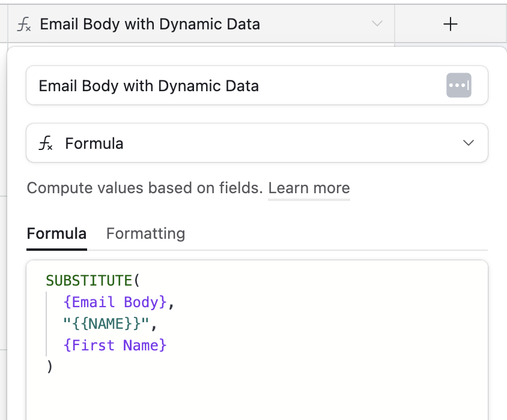The image size is (507, 420).
Task: Click the field name text input
Action: click(x=228, y=86)
